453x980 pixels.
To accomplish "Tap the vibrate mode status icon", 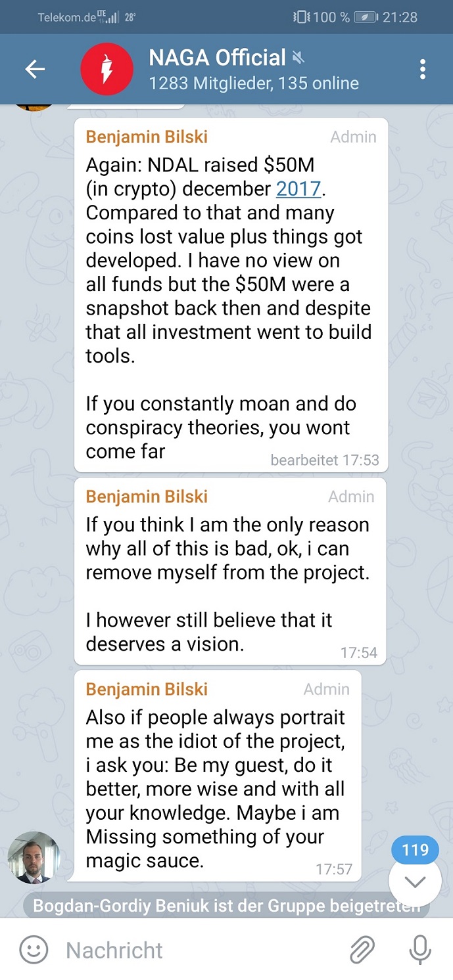I will [x=301, y=17].
